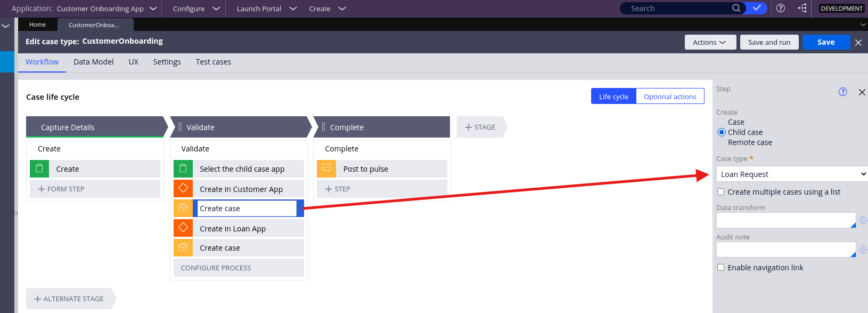Click the green clipboard icon beside Create step
Viewport: 868px width, 313px height.
click(x=39, y=168)
